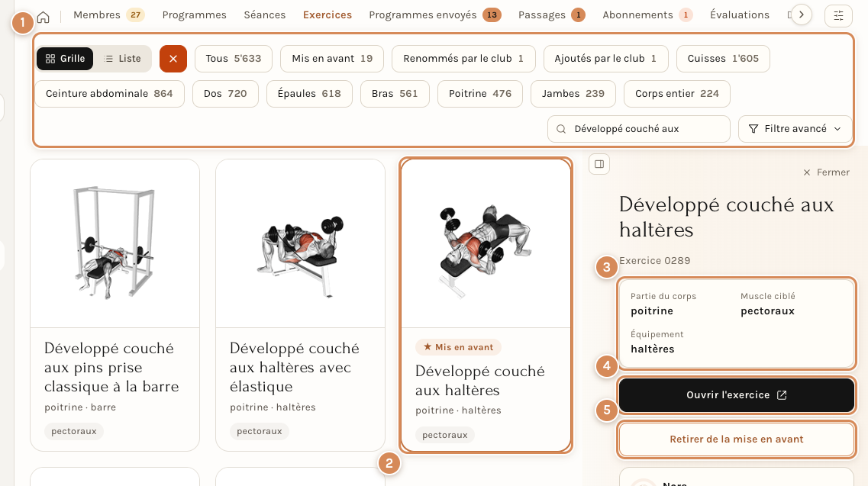Click the exercise search field
The image size is (868, 486).
[639, 129]
